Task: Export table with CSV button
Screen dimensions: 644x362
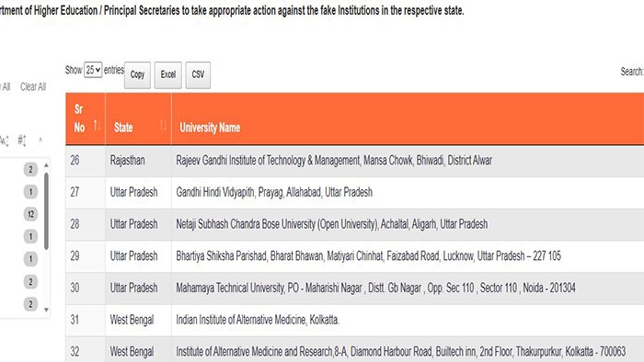Action: [198, 74]
